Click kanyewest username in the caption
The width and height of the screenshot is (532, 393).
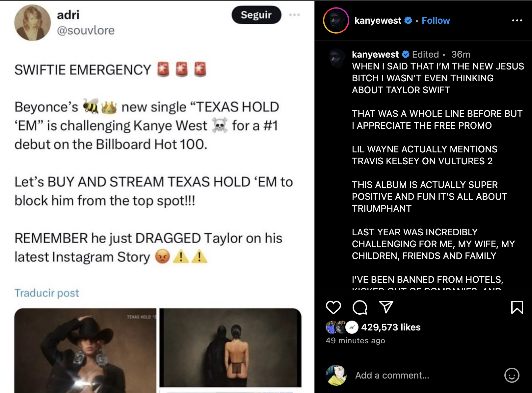(x=375, y=54)
